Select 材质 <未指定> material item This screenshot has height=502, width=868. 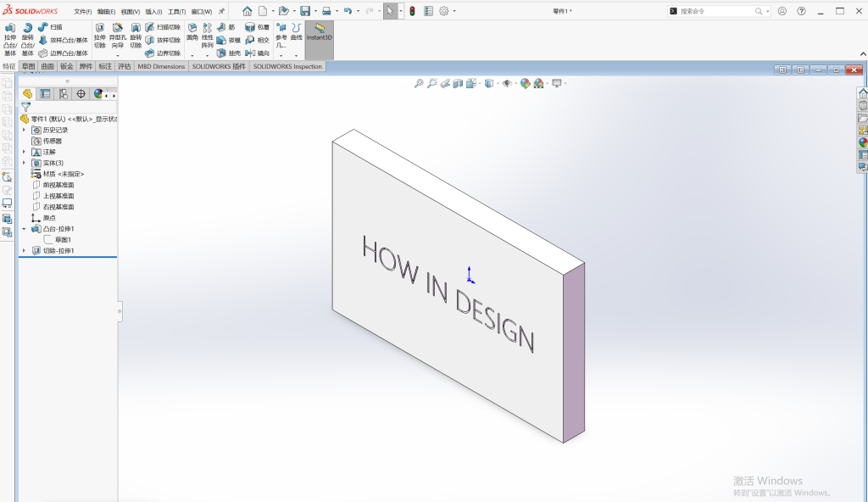(x=58, y=174)
